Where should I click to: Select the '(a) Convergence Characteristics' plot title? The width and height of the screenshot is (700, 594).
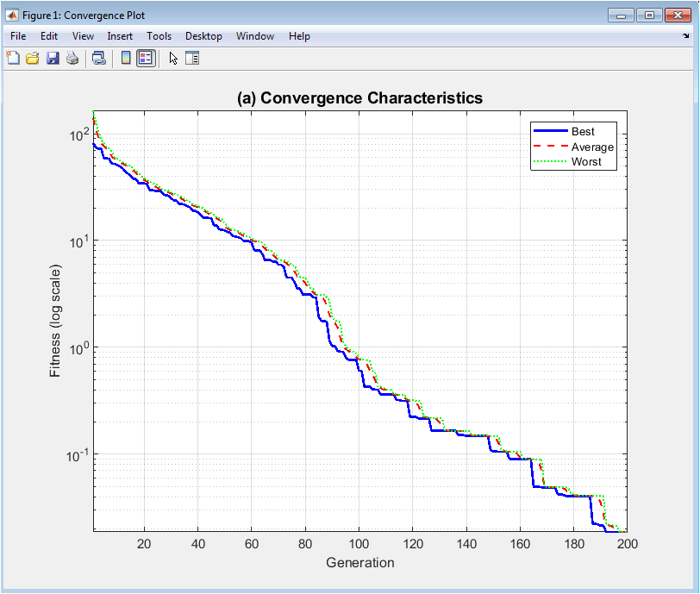coord(359,97)
